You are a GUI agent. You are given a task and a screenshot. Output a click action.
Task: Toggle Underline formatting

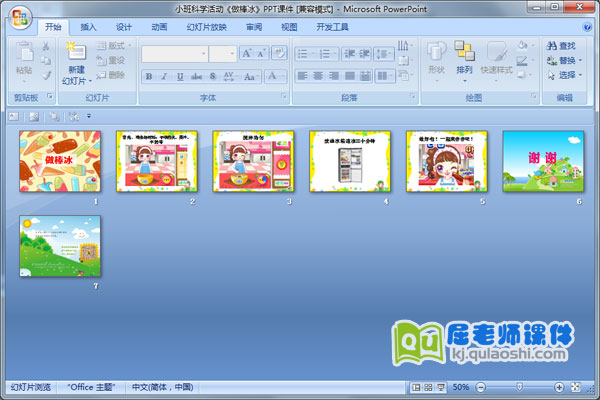coord(180,77)
